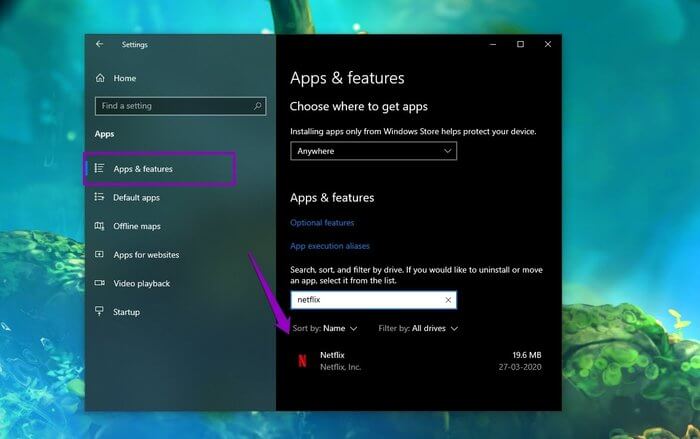Click the Video playback icon
The height and width of the screenshot is (439, 700).
(100, 283)
